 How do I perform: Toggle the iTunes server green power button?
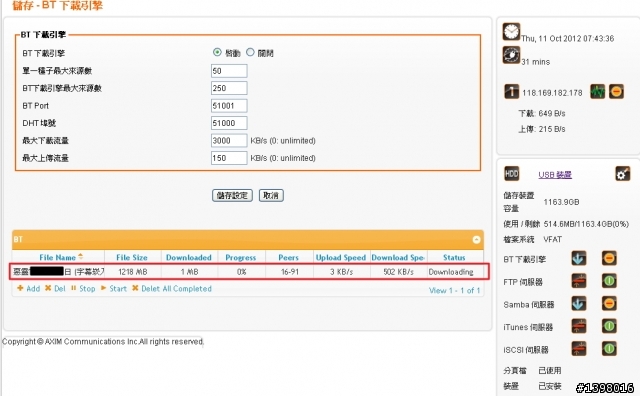click(609, 326)
